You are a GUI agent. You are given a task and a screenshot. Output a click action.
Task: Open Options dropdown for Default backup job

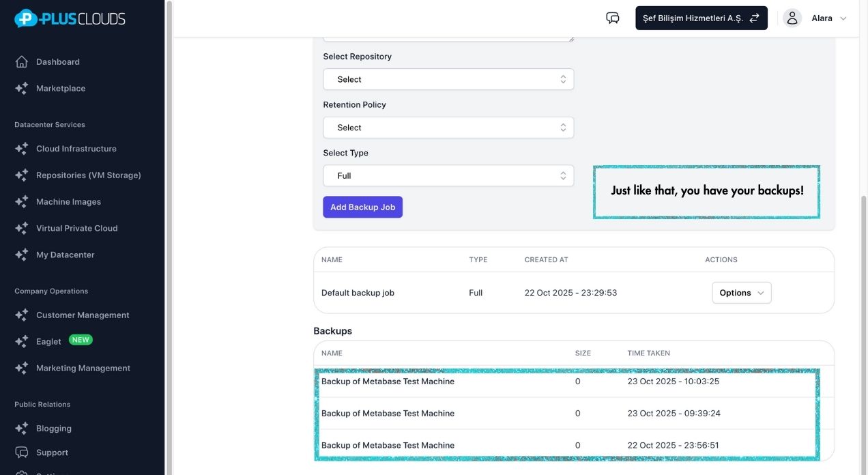pos(741,293)
